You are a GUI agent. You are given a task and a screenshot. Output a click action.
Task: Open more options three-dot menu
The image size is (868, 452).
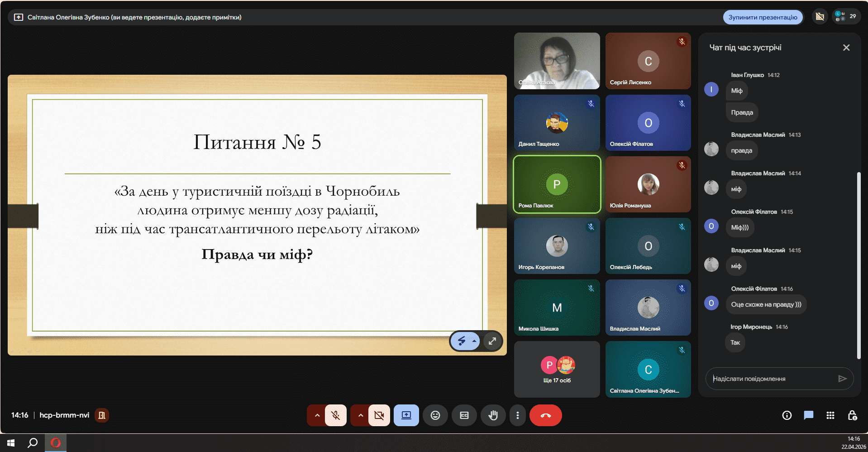(517, 415)
